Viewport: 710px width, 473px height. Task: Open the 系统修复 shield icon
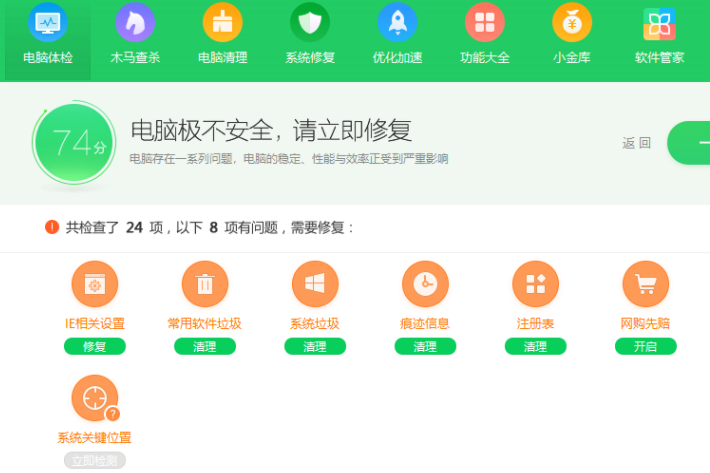click(310, 22)
